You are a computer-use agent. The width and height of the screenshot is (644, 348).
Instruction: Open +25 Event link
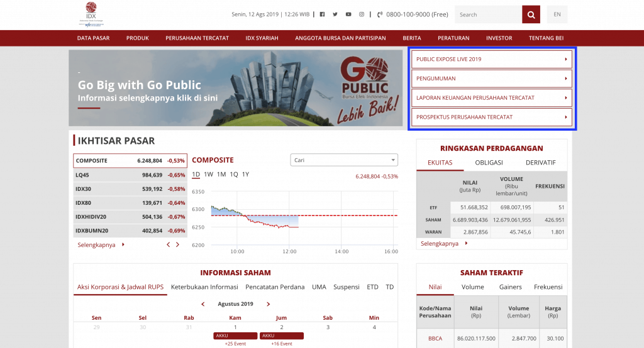235,344
